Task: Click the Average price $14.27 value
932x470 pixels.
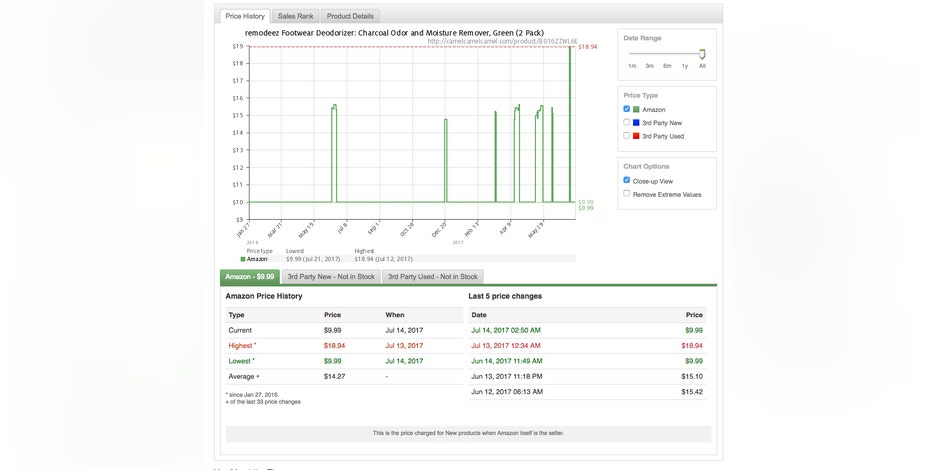Action: pos(335,377)
